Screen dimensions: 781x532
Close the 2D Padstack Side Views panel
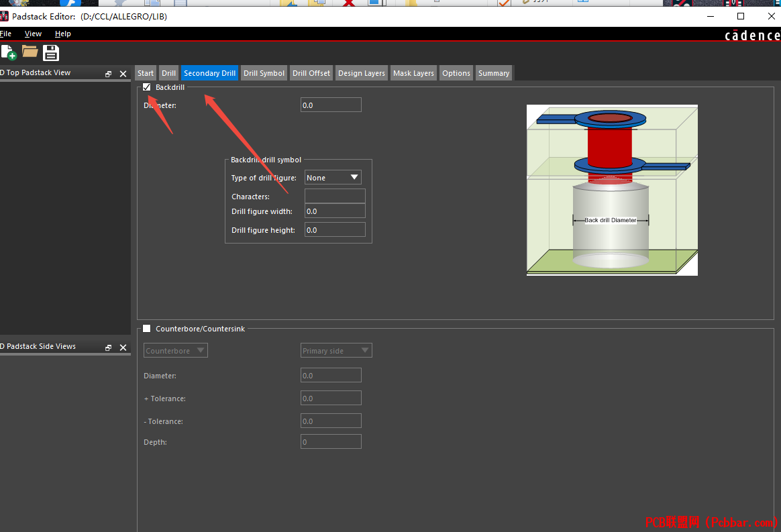[x=123, y=348]
